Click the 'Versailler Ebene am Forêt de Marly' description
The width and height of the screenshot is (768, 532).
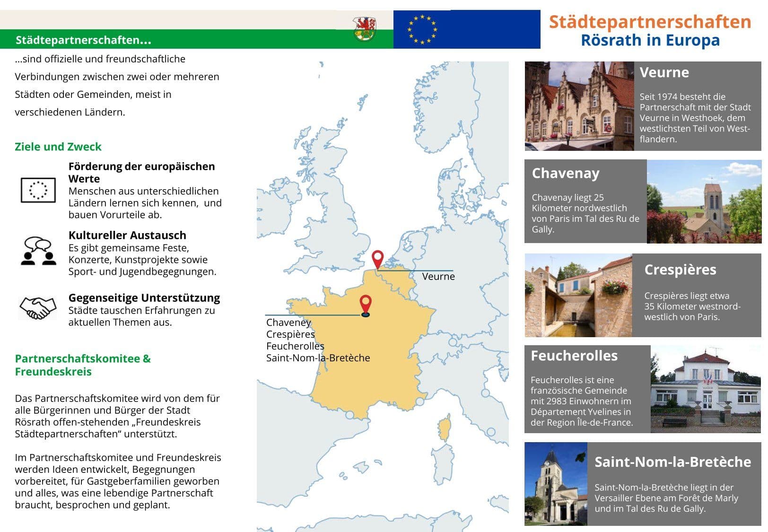666,498
